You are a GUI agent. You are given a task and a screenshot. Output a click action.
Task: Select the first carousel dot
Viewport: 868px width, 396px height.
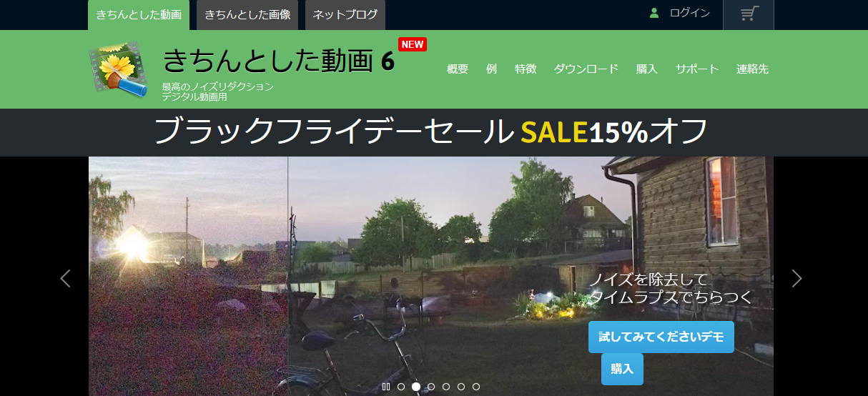click(401, 387)
